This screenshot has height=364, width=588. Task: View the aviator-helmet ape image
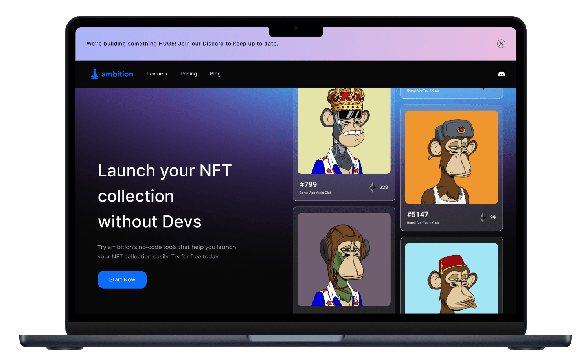tap(344, 259)
